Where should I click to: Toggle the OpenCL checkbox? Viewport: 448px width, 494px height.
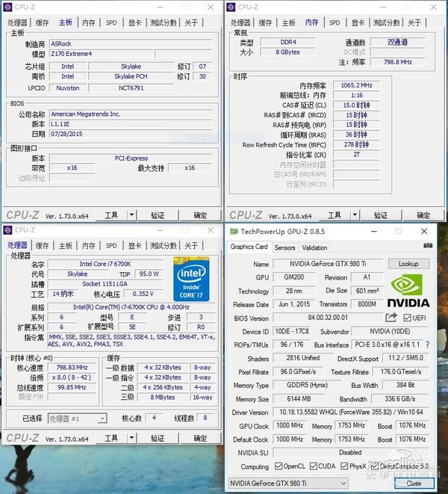(279, 466)
